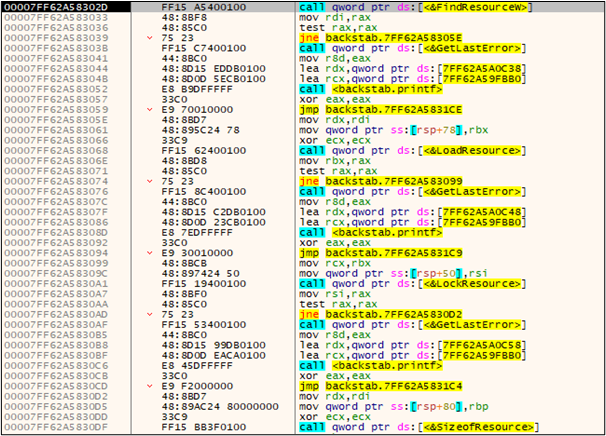The height and width of the screenshot is (436, 606).
Task: Click jump arrow at address 00007FF62A583074
Action: 150,181
